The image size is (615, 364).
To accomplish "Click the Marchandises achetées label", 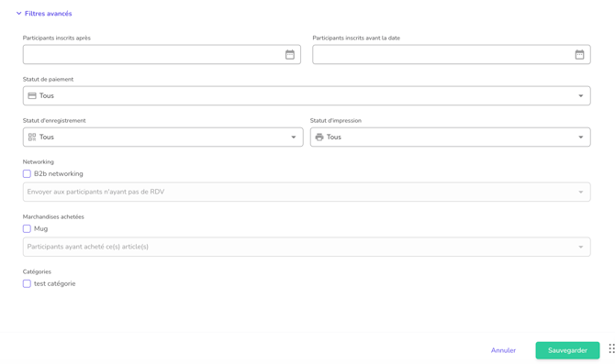I will (53, 216).
